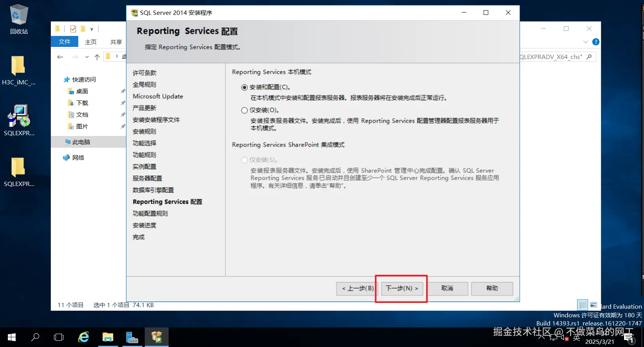Click the Explorer help question mark icon

(596, 42)
